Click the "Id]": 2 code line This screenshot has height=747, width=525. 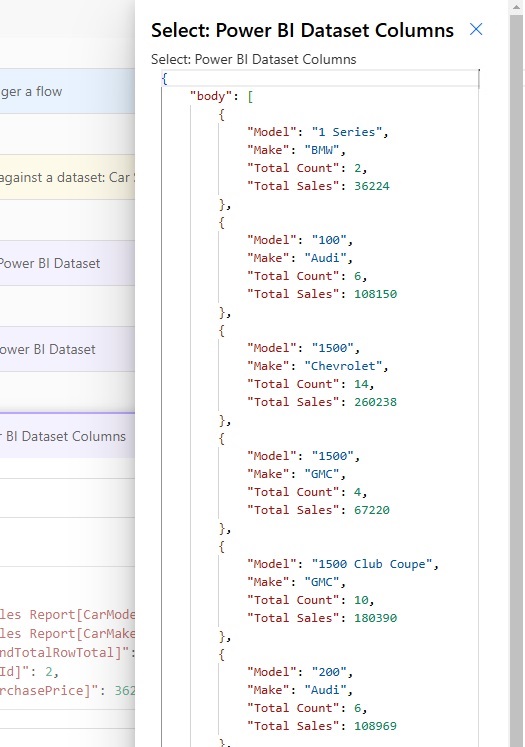point(29,672)
